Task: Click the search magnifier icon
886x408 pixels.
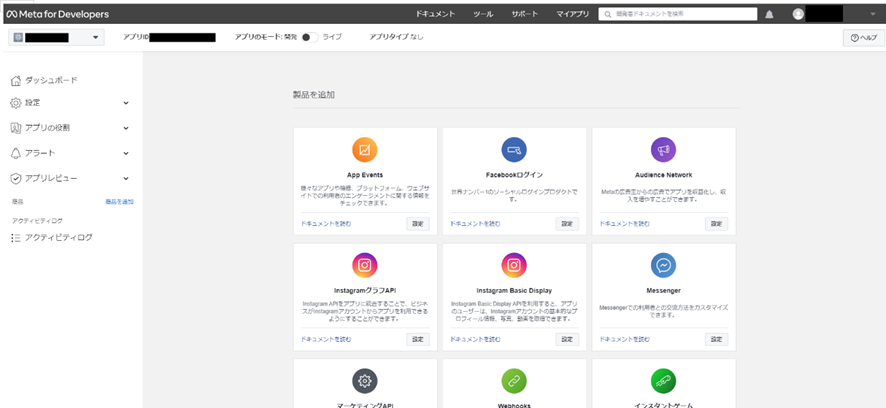Action: tap(607, 14)
